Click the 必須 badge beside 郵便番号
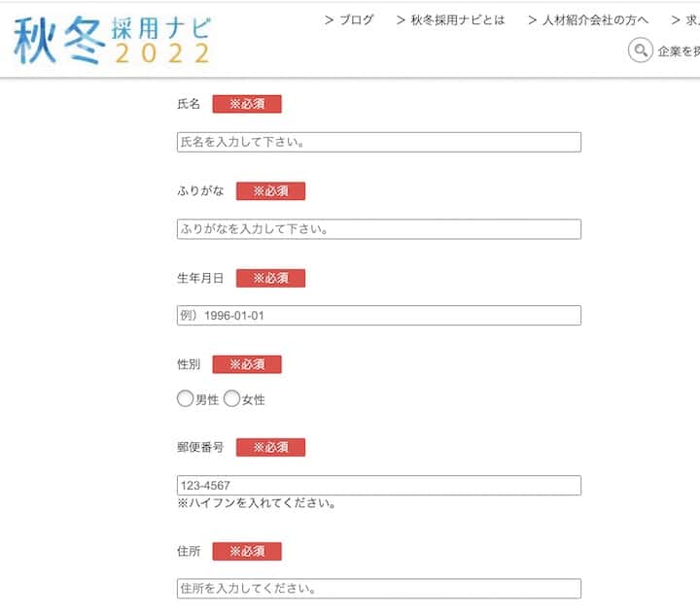Image resolution: width=700 pixels, height=614 pixels. 270,447
